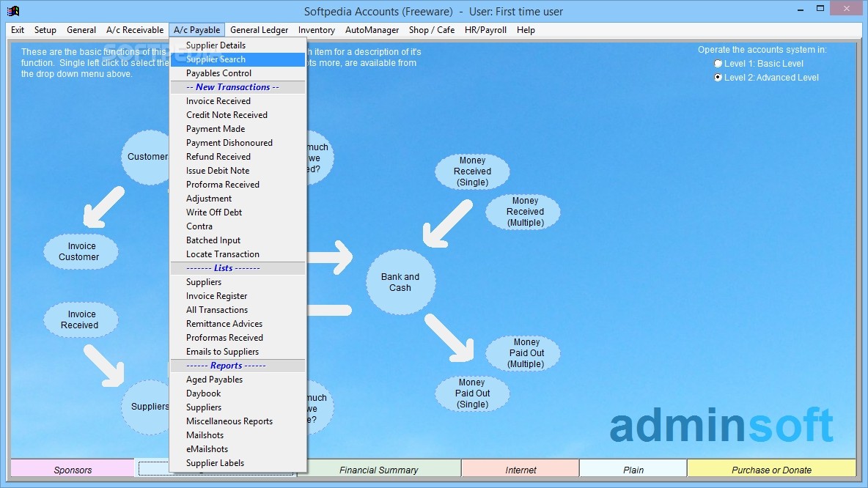
Task: Open the Setup menu
Action: tap(45, 30)
